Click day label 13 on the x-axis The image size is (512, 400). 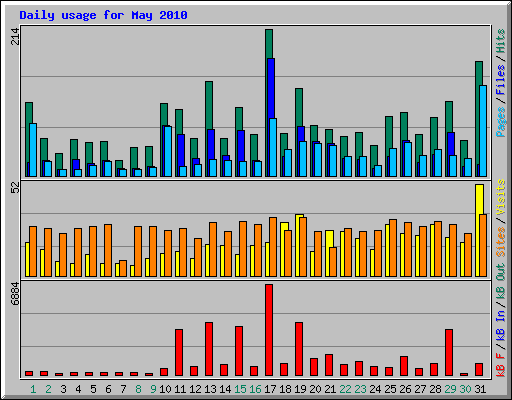pyautogui.click(x=210, y=389)
